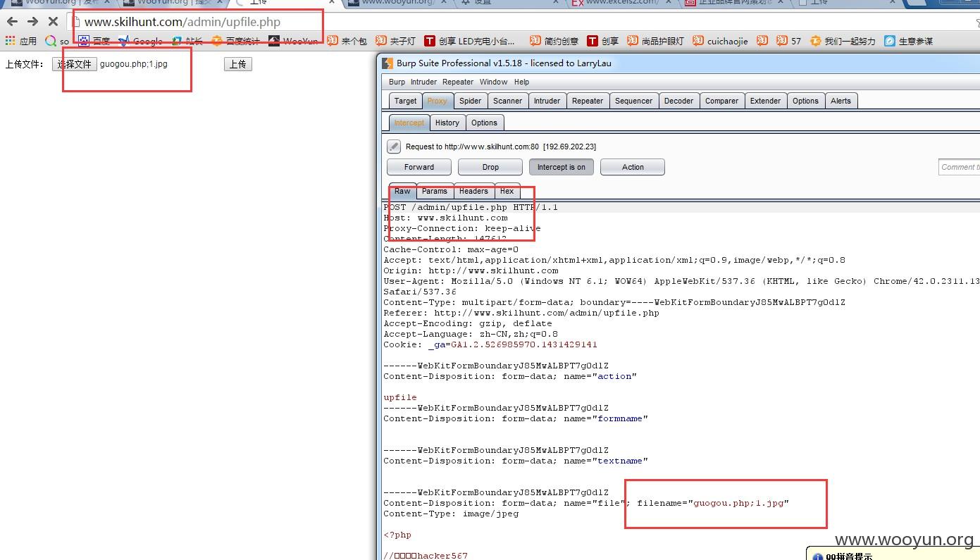Open the Repeater menu in menu bar

tap(458, 82)
